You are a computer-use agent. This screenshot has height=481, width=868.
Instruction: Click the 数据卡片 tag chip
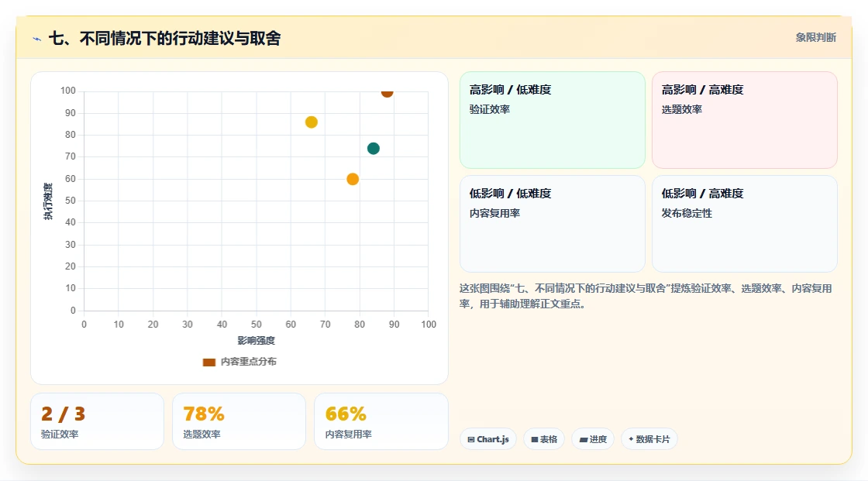pyautogui.click(x=649, y=439)
